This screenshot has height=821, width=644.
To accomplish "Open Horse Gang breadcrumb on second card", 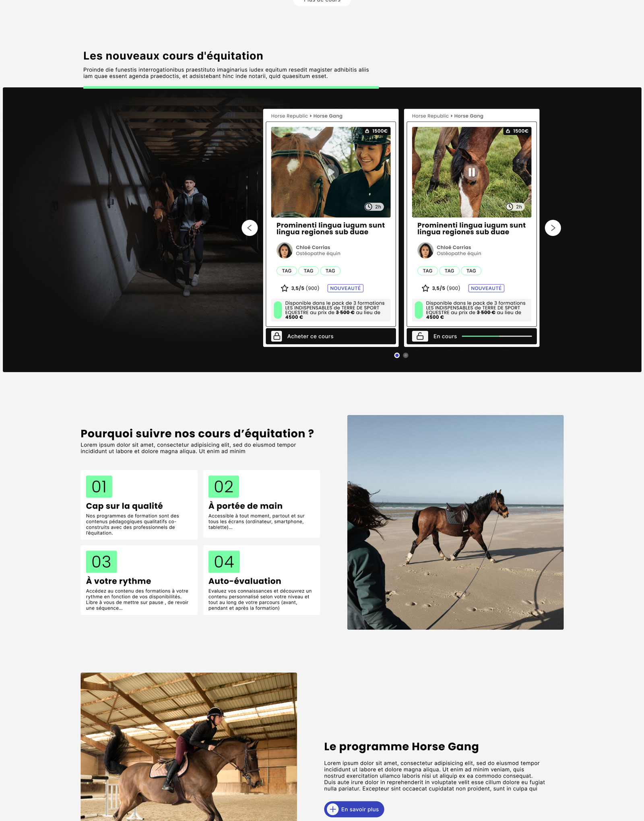I will pos(469,116).
